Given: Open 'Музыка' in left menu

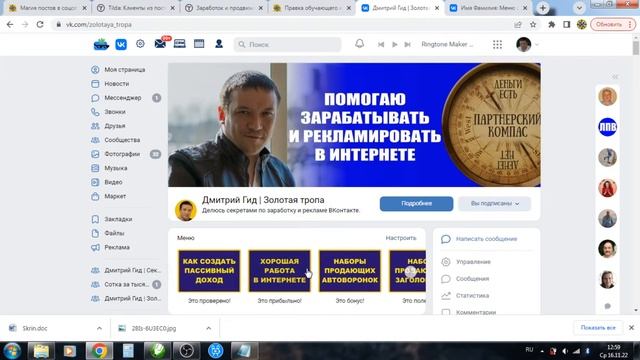Looking at the screenshot, I should pos(116,168).
